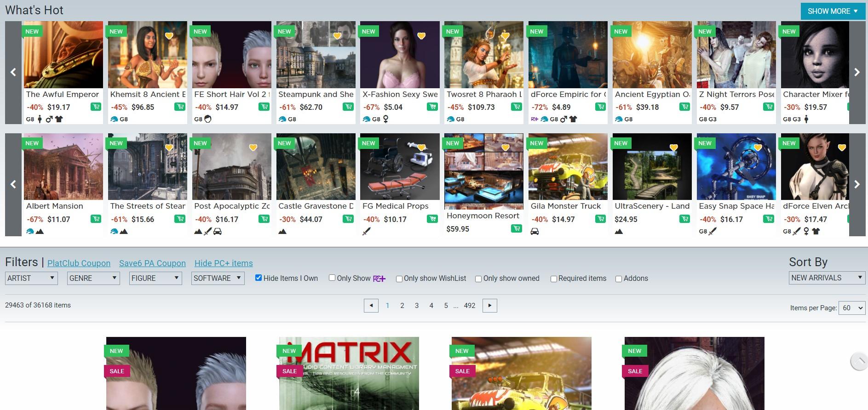Enable Only show WishList
The width and height of the screenshot is (868, 410).
tap(399, 279)
